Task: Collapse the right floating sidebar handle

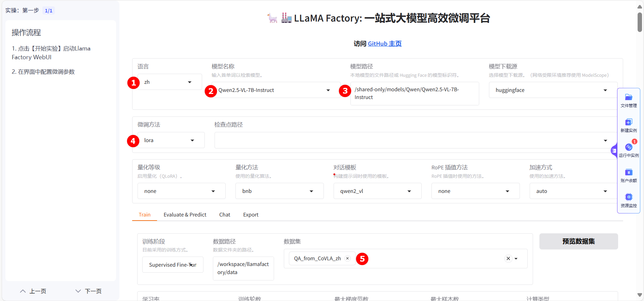Action: click(x=614, y=151)
